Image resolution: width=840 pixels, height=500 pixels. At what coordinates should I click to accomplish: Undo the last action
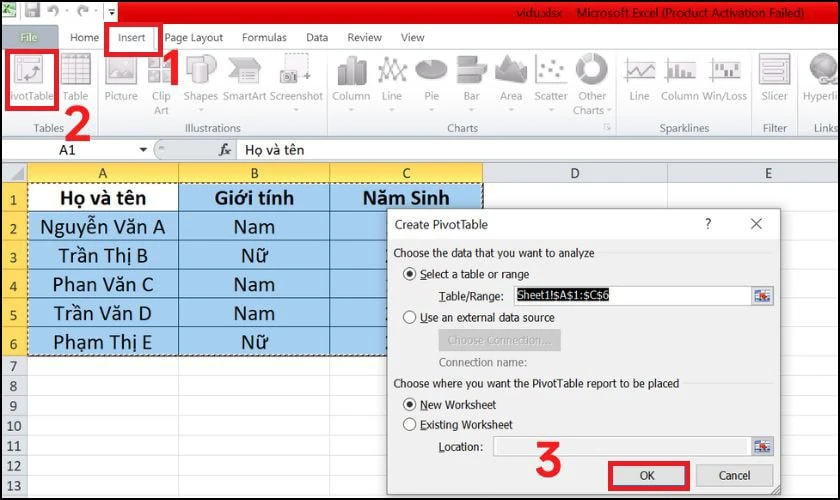[x=52, y=10]
